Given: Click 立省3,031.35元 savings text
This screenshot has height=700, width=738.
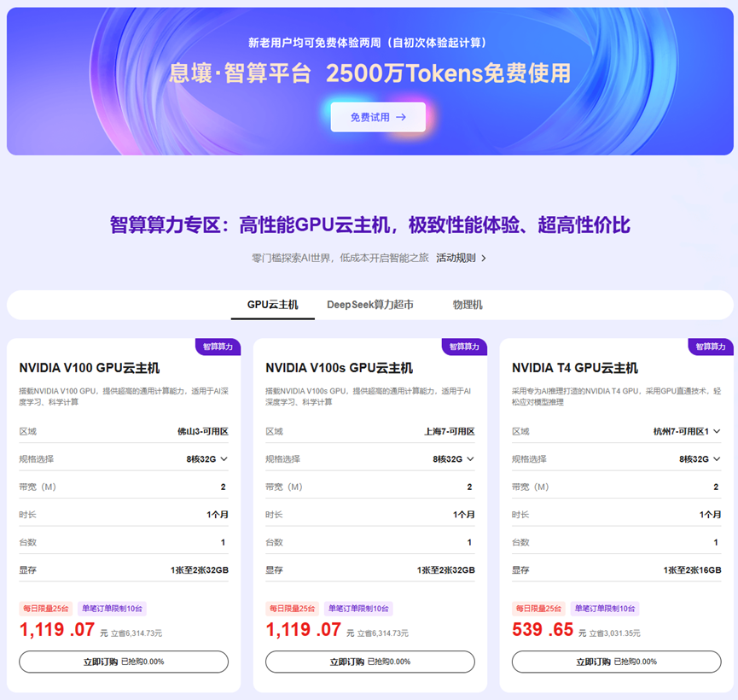Looking at the screenshot, I should coord(614,633).
